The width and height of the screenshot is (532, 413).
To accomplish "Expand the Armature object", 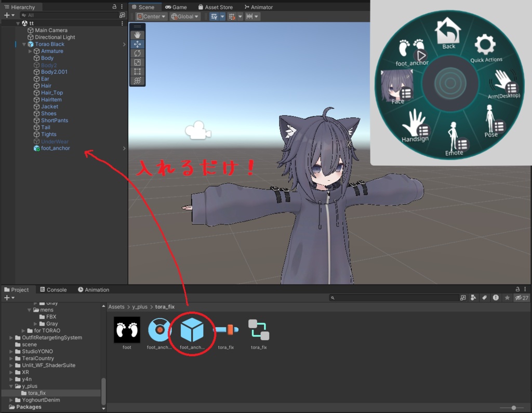I will [30, 51].
